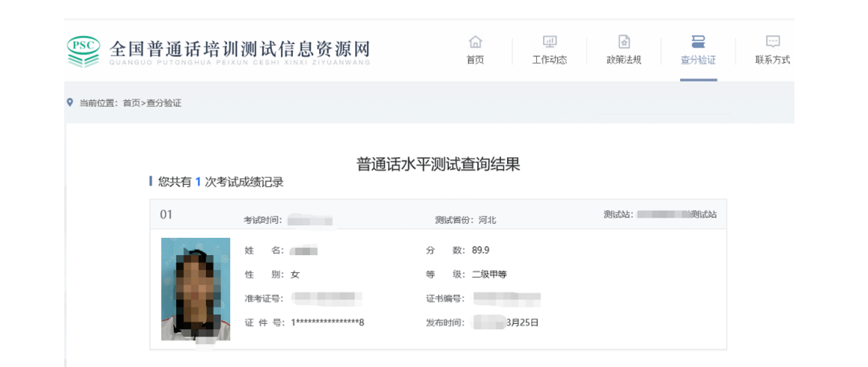Click the 查分验证 breadcrumb link
Image resolution: width=868 pixels, height=367 pixels.
[164, 103]
